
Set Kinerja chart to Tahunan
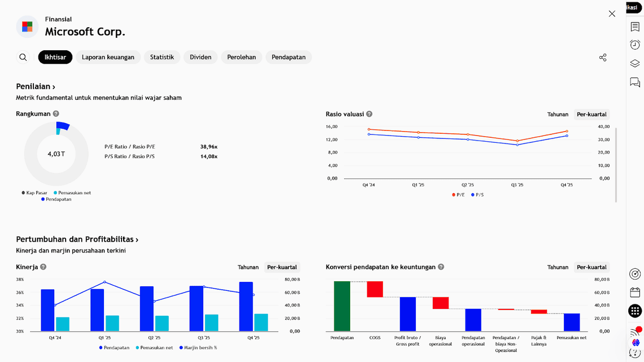248,268
